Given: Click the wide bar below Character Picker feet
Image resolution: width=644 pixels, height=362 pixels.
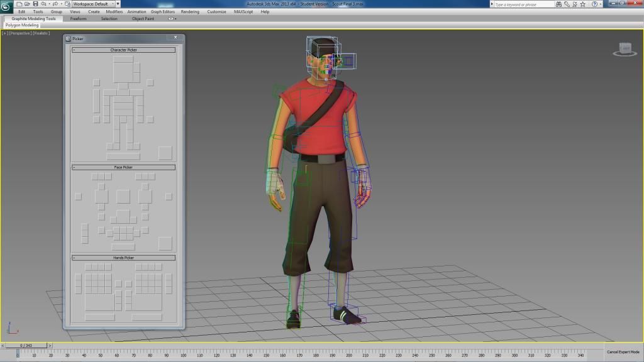Looking at the screenshot, I should coord(123,156).
